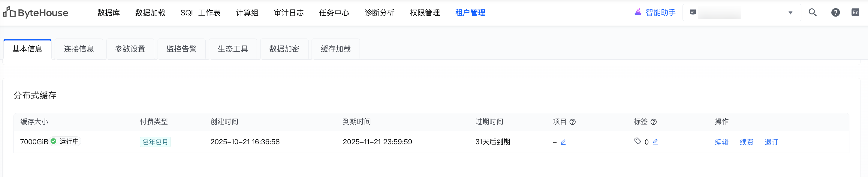Screen dimensions: 868x177
Task: Select the 缓存加载 tab
Action: click(336, 49)
